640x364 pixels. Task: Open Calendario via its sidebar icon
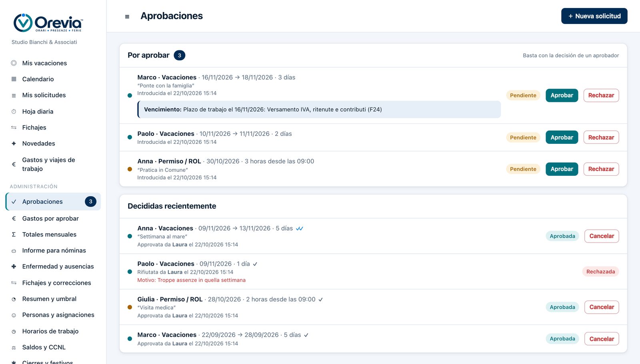pos(14,79)
